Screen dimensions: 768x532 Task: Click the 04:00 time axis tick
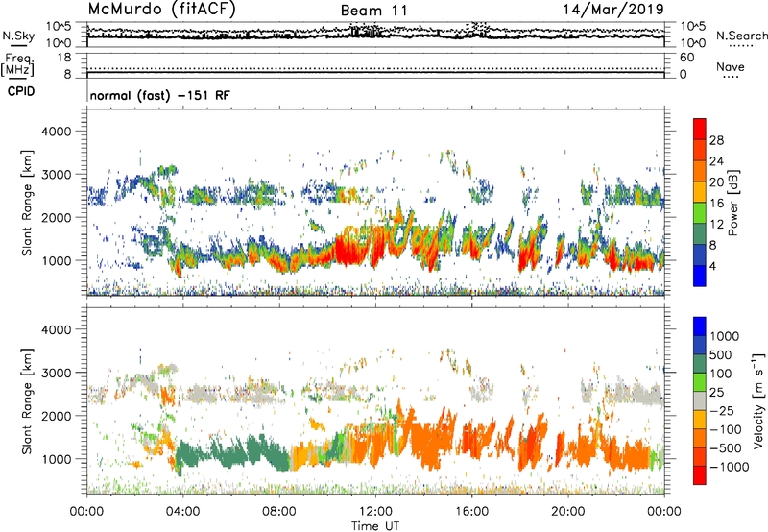point(182,512)
